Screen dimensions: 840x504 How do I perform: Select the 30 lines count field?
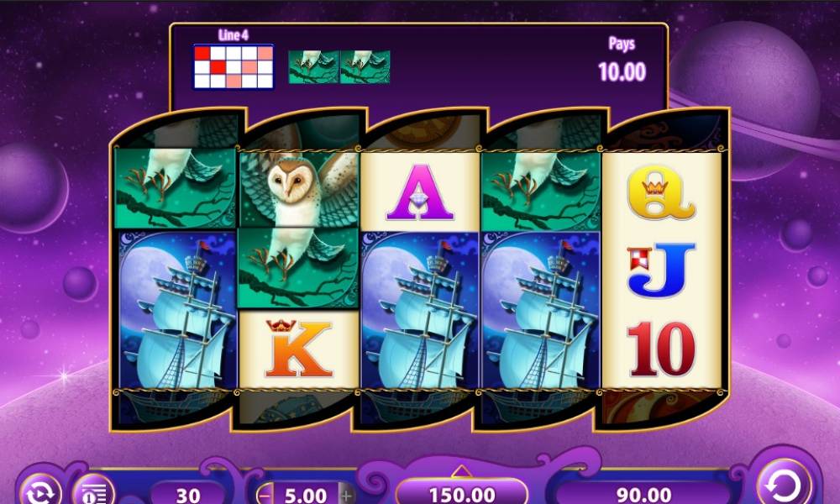click(x=187, y=494)
